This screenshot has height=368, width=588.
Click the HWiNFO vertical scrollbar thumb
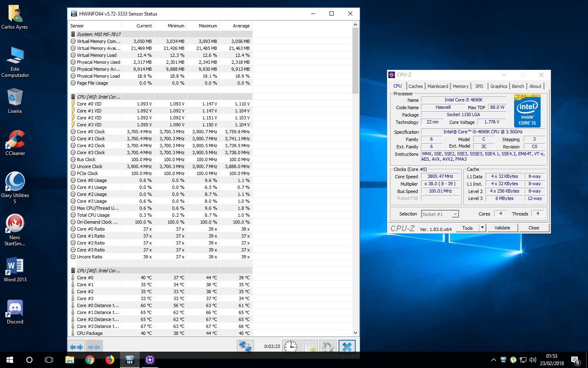click(x=355, y=61)
